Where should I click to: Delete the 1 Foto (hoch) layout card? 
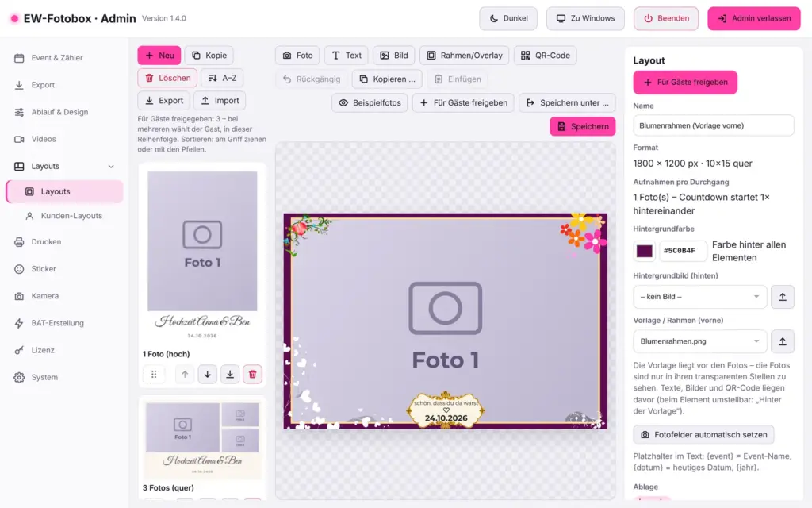point(253,375)
